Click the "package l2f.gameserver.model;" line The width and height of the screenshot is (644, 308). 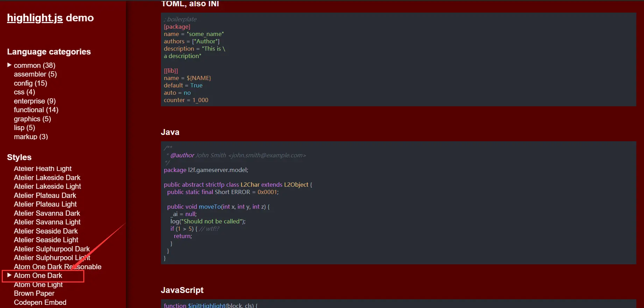click(206, 170)
